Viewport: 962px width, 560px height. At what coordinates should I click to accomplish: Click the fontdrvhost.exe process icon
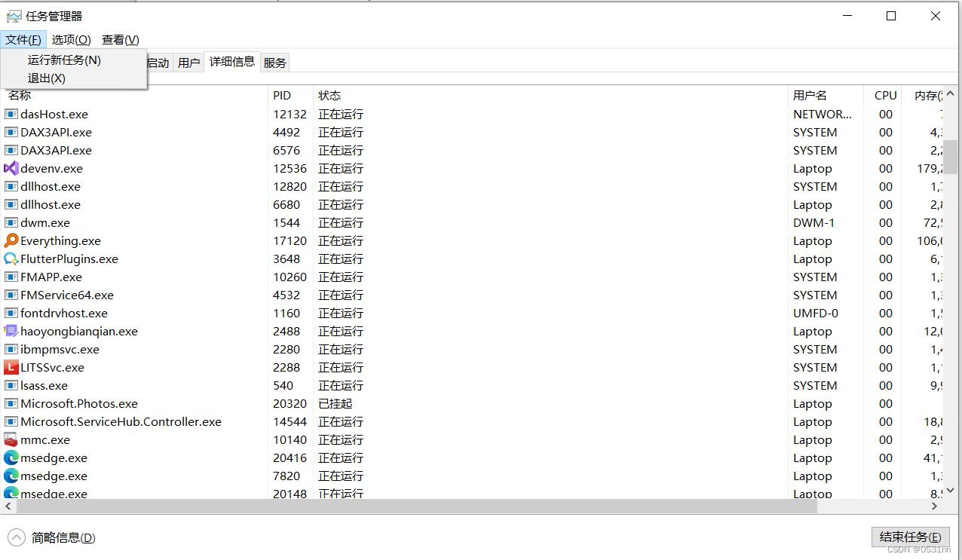(11, 314)
